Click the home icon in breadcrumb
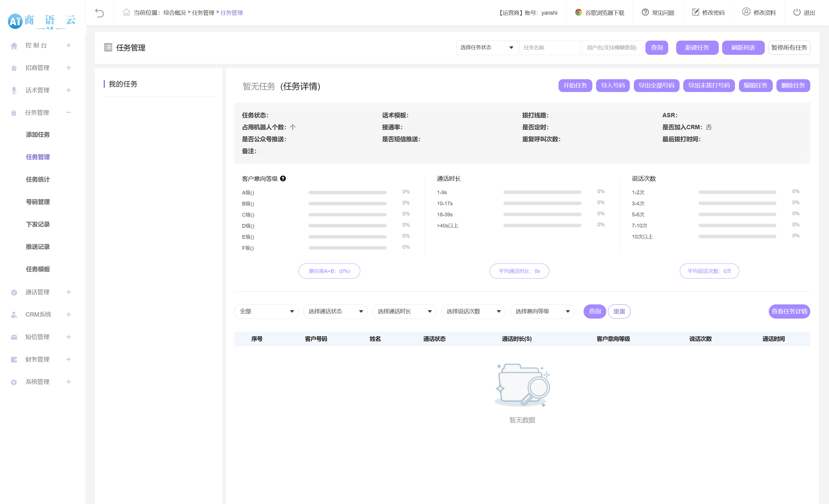829x504 pixels. (x=126, y=12)
